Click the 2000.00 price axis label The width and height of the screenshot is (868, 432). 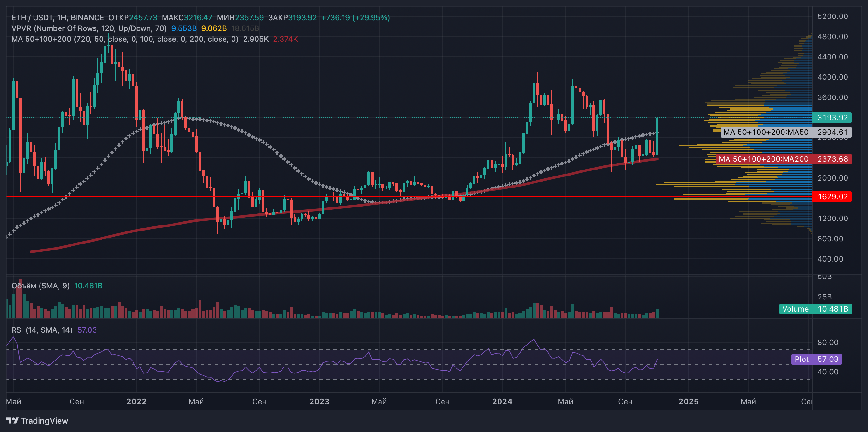[x=833, y=178]
